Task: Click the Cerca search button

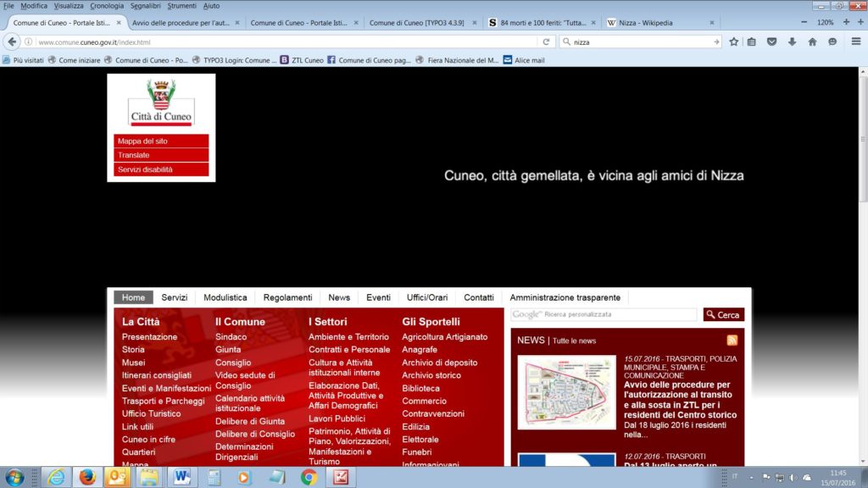Action: pos(724,314)
